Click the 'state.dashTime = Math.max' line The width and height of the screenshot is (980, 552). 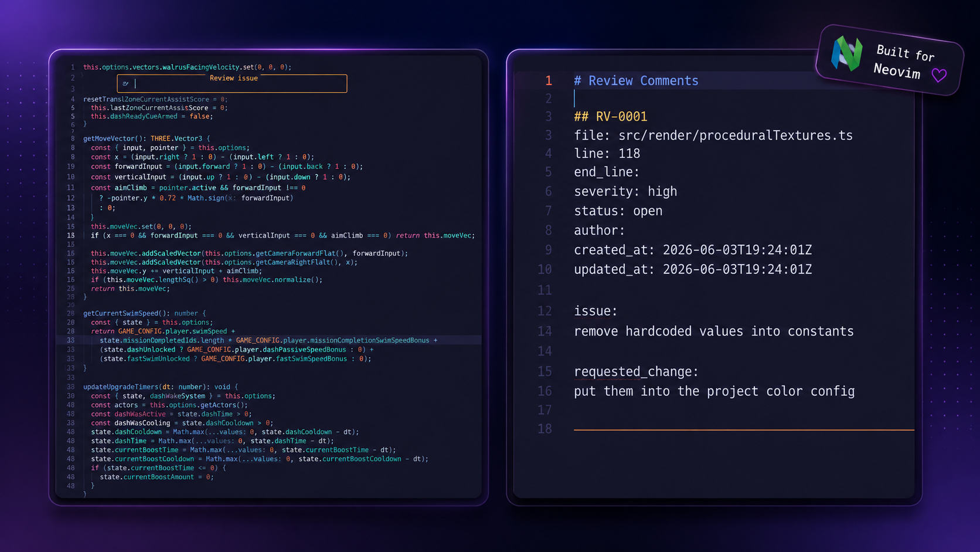click(212, 441)
